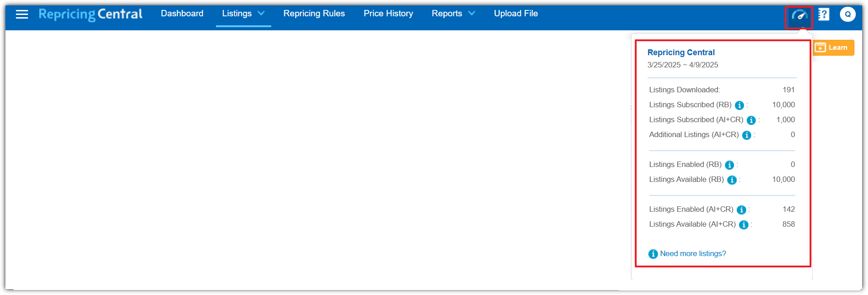Expand the Listings dropdown chevron
Screen dimensions: 868x295
[261, 14]
